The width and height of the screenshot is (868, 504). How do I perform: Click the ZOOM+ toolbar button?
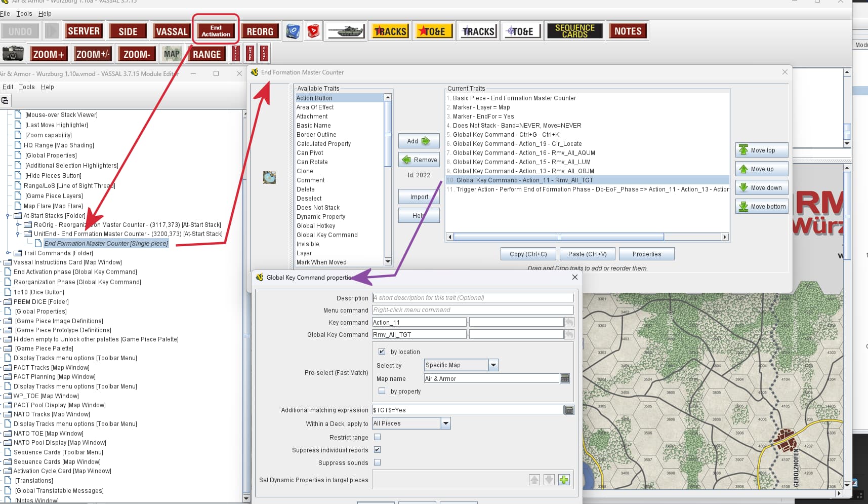coord(49,54)
